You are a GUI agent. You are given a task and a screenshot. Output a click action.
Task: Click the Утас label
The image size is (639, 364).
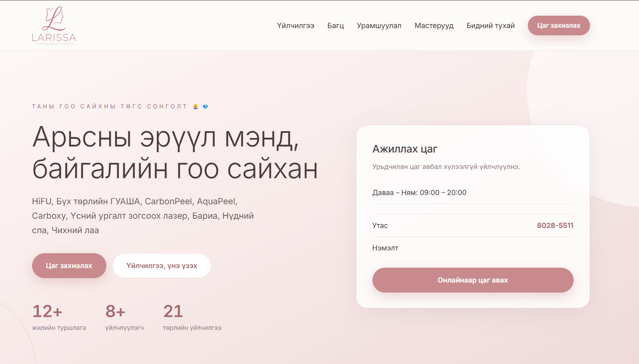(380, 226)
